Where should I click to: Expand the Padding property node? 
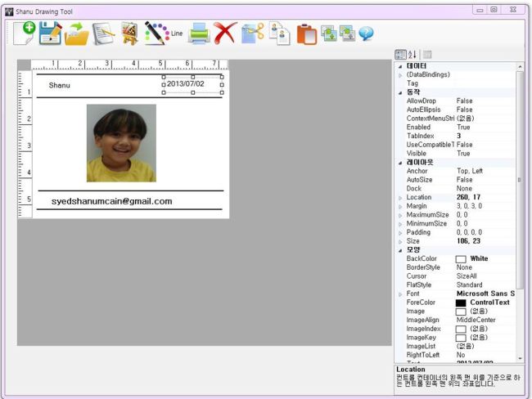click(400, 233)
